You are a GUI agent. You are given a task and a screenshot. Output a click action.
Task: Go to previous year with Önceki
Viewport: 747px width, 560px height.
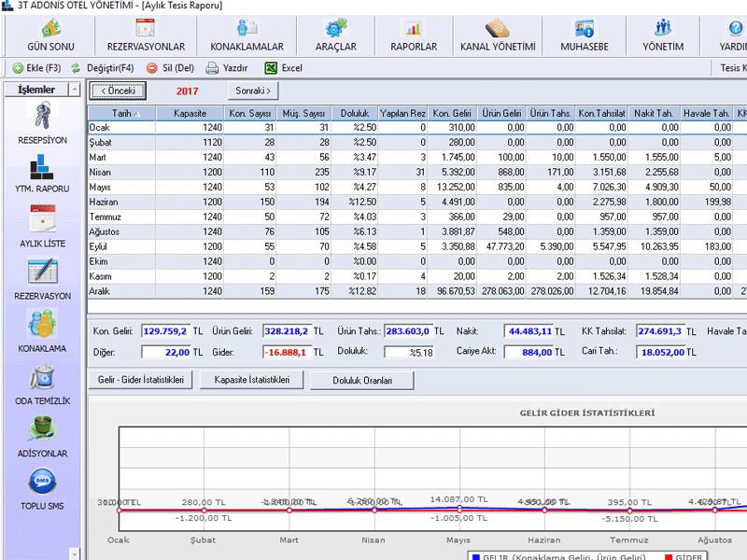click(x=118, y=91)
